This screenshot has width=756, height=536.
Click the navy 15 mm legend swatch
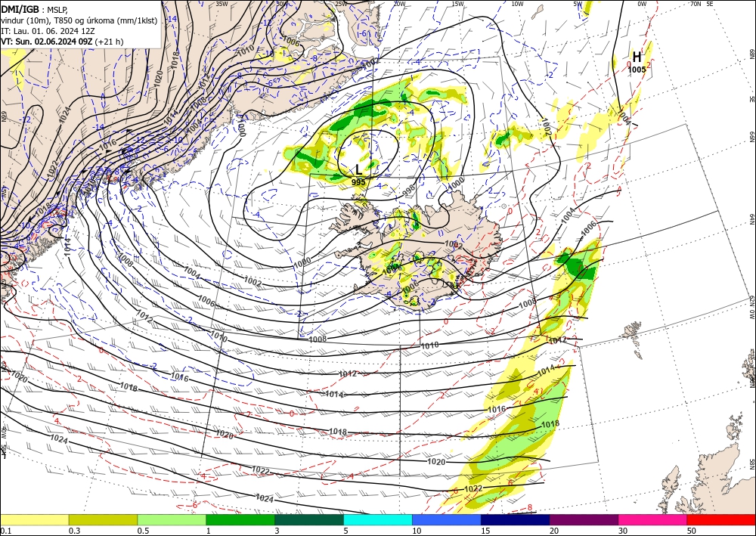click(x=516, y=519)
